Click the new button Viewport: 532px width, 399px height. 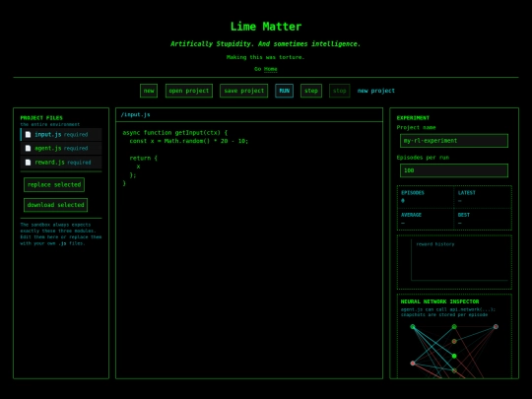tap(149, 91)
